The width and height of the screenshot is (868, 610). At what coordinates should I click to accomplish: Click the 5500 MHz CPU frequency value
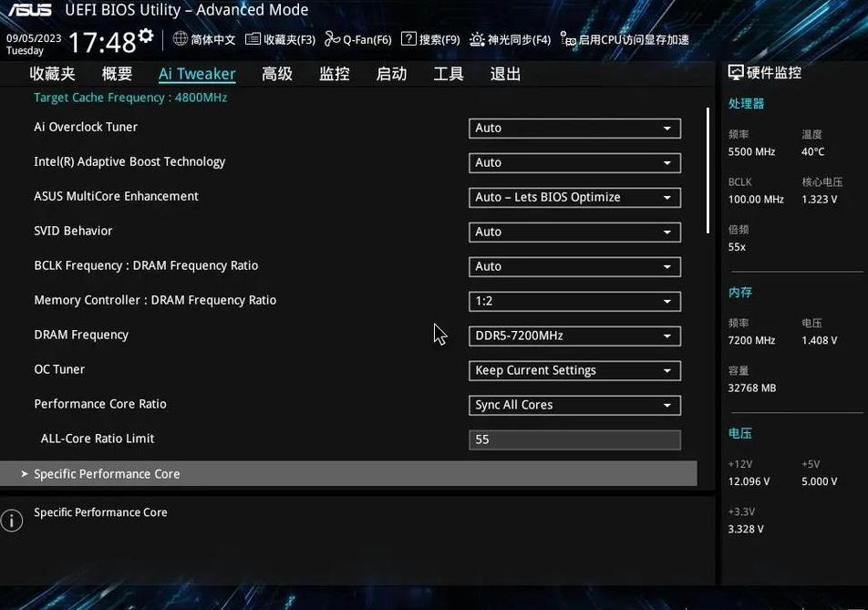(751, 151)
